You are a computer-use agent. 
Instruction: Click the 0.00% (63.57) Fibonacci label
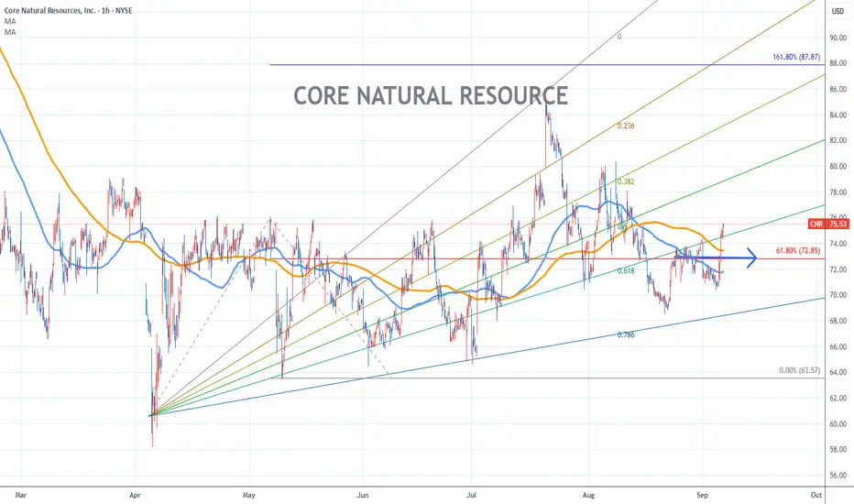[799, 370]
